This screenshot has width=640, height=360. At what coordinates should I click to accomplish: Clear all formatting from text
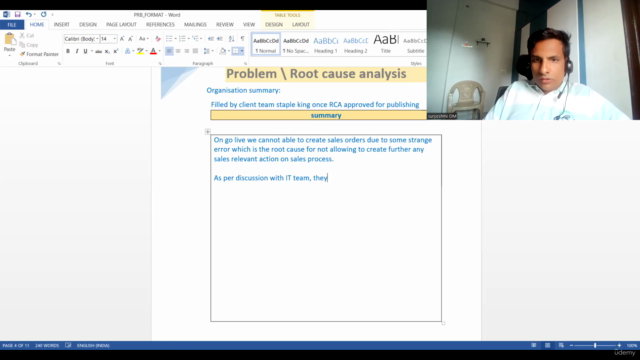(158, 39)
